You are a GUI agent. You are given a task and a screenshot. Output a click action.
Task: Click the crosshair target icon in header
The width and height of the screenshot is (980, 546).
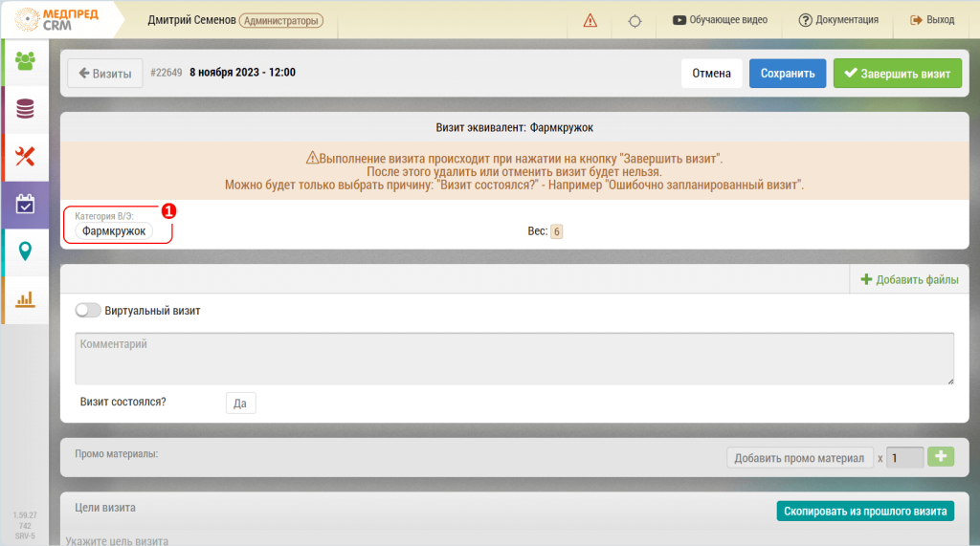635,20
